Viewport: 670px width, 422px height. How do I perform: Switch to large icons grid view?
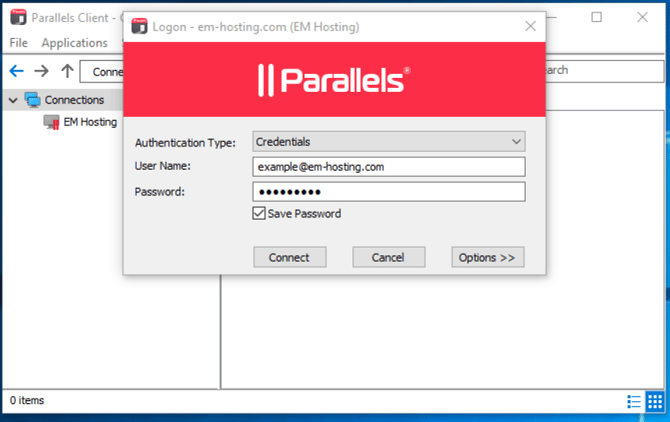[x=654, y=401]
